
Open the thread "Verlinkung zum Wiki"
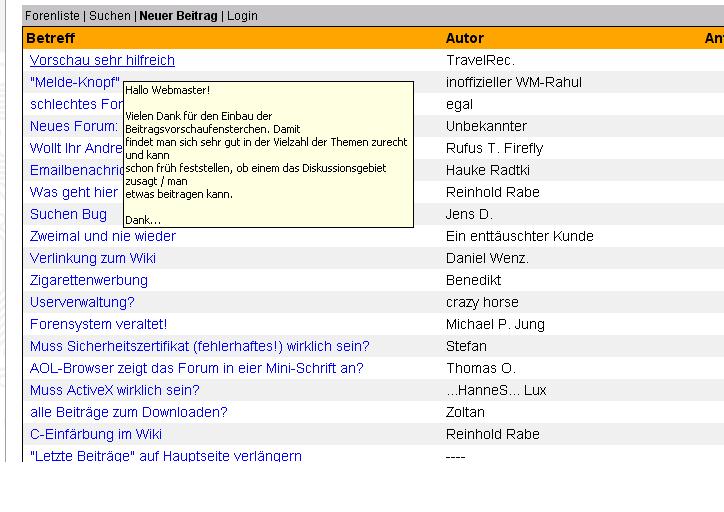point(93,258)
